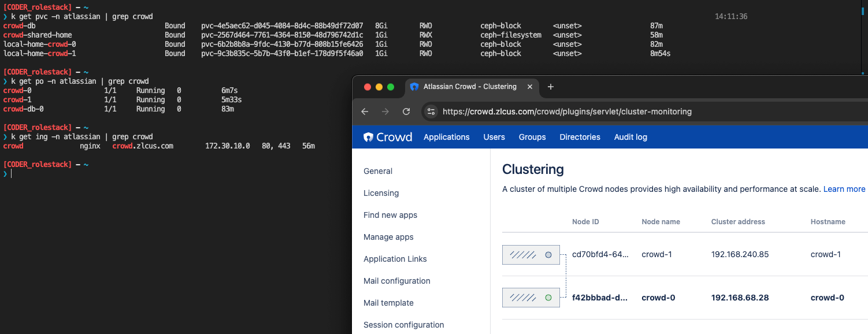
Task: Click the RWX access mode in terminal
Action: pos(426,35)
